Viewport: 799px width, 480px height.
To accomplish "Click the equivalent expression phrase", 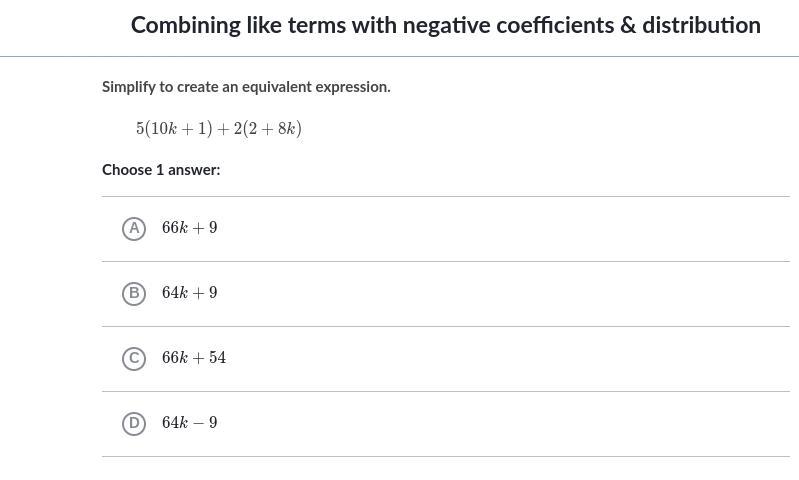I will click(x=316, y=87).
